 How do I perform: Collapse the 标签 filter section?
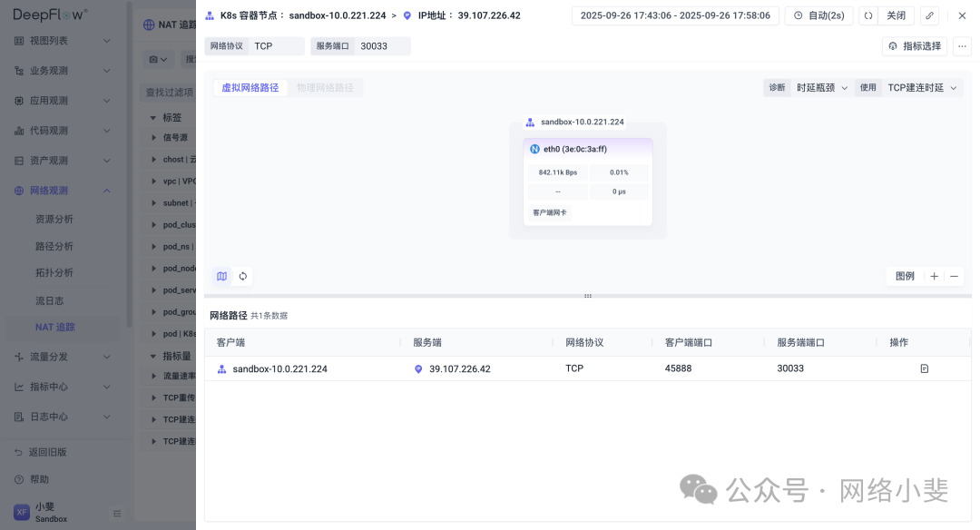click(x=153, y=117)
